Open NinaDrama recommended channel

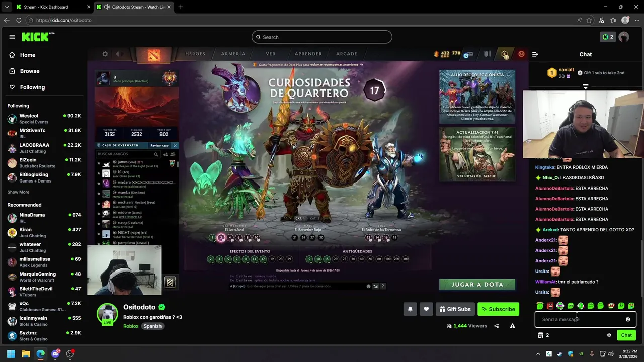click(44, 218)
